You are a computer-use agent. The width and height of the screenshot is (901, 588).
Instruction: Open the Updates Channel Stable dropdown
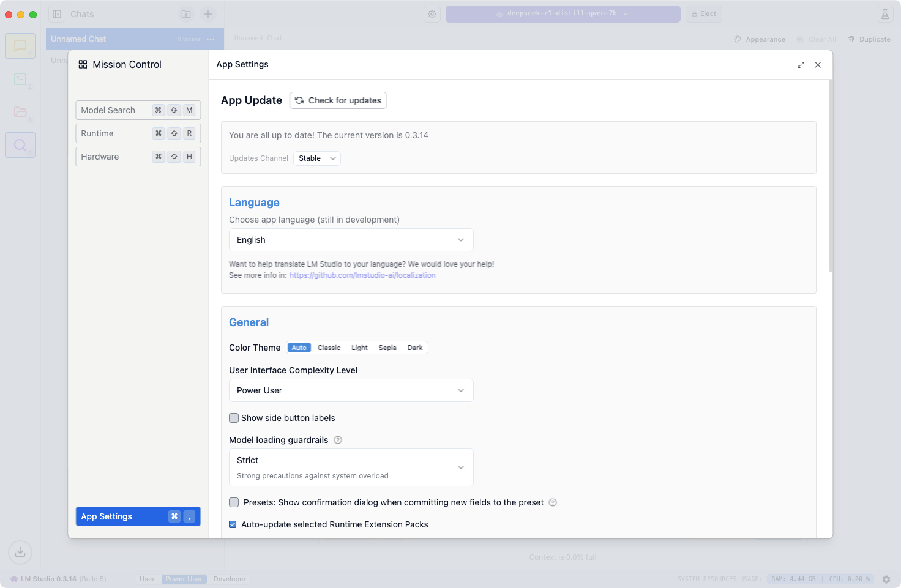pos(317,158)
